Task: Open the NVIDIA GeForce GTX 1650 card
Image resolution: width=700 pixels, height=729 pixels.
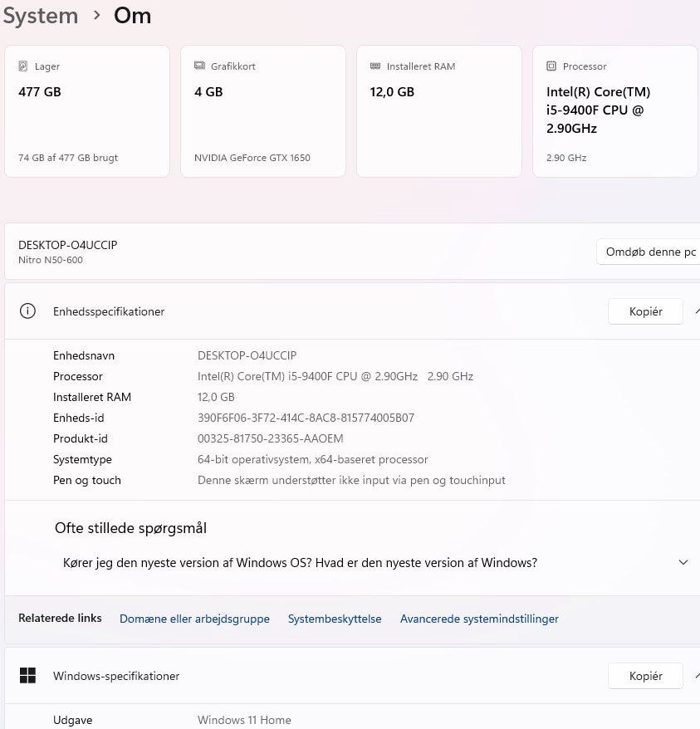Action: coord(262,111)
